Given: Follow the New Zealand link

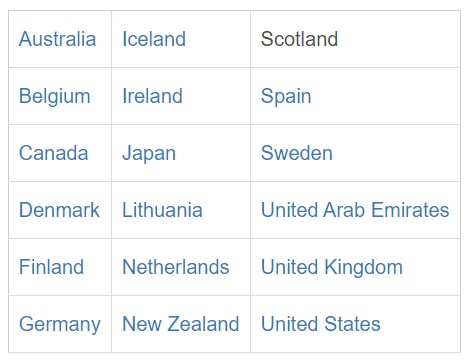Looking at the screenshot, I should [x=181, y=324].
